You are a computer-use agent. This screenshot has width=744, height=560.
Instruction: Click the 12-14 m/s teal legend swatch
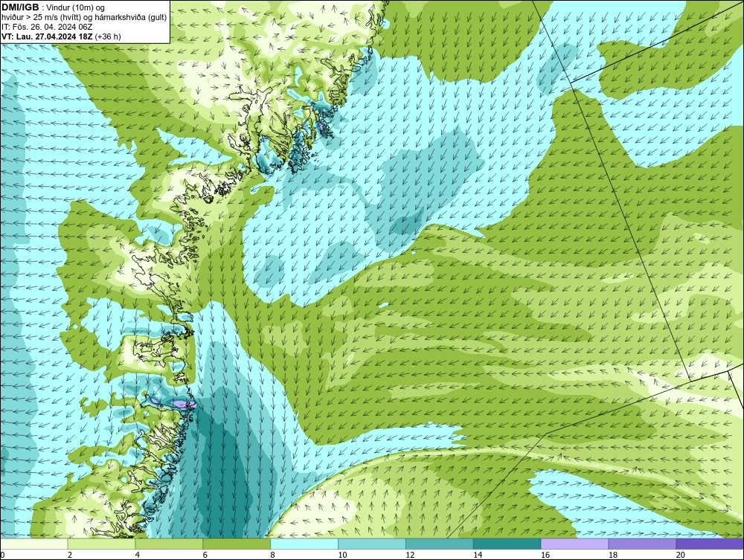tap(440, 544)
